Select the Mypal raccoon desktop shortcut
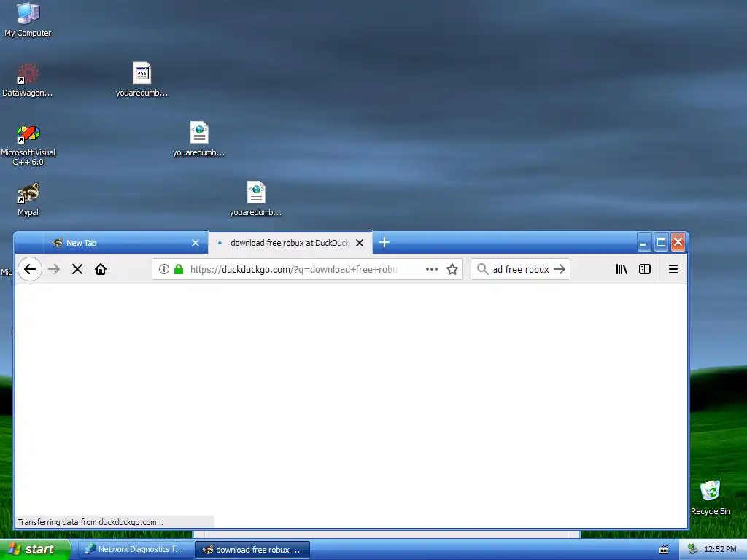The image size is (747, 560). tap(28, 200)
